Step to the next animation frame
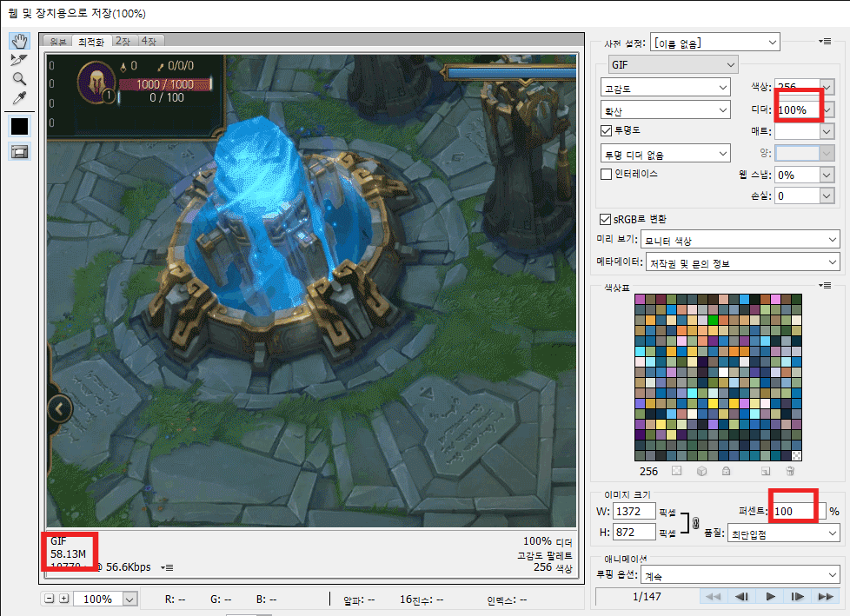Image resolution: width=850 pixels, height=616 pixels. point(797,597)
